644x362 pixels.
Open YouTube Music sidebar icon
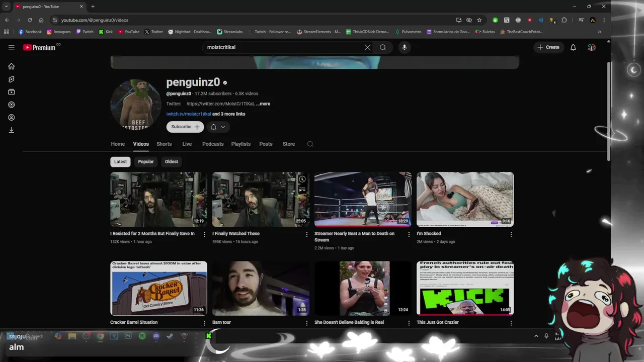coord(11,105)
